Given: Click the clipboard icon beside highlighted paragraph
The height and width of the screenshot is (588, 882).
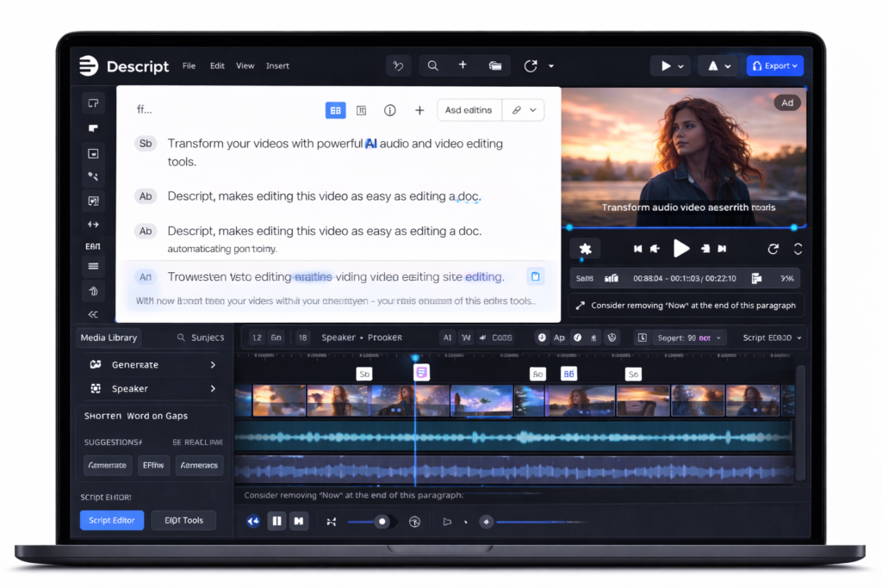Looking at the screenshot, I should [x=535, y=276].
